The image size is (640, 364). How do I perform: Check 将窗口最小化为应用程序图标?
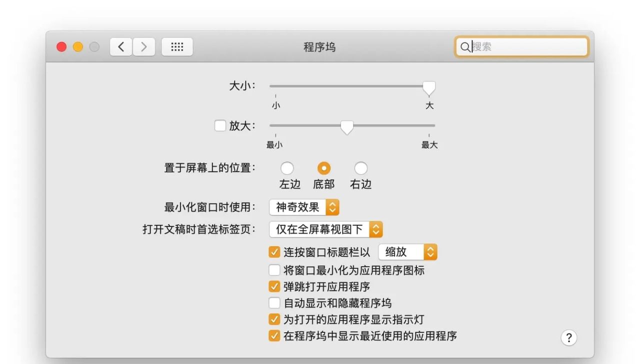(274, 270)
